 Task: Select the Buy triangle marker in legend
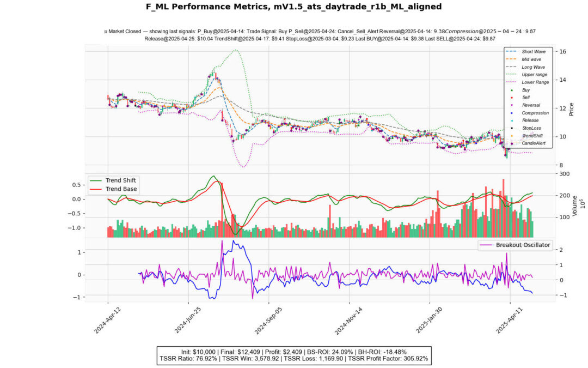[512, 91]
